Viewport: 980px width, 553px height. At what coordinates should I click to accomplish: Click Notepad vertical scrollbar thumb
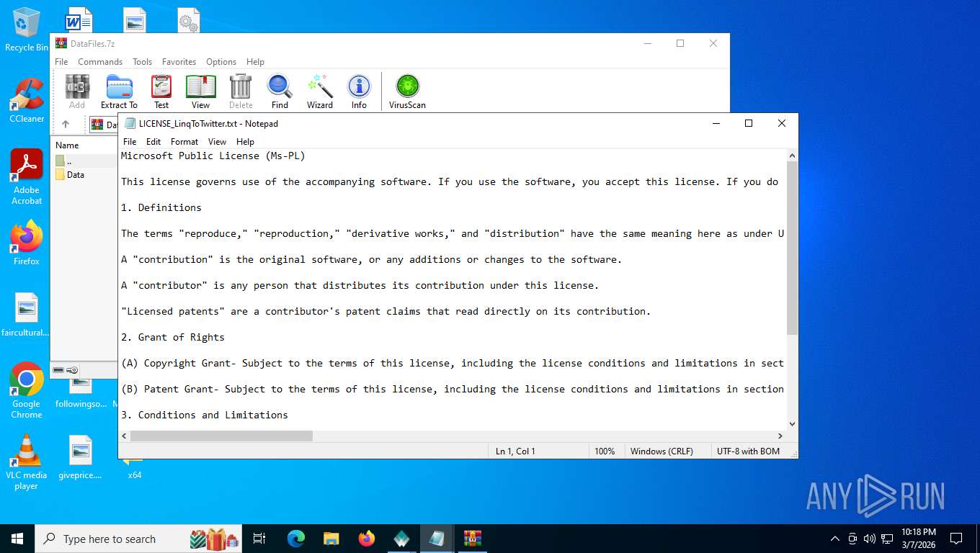793,248
